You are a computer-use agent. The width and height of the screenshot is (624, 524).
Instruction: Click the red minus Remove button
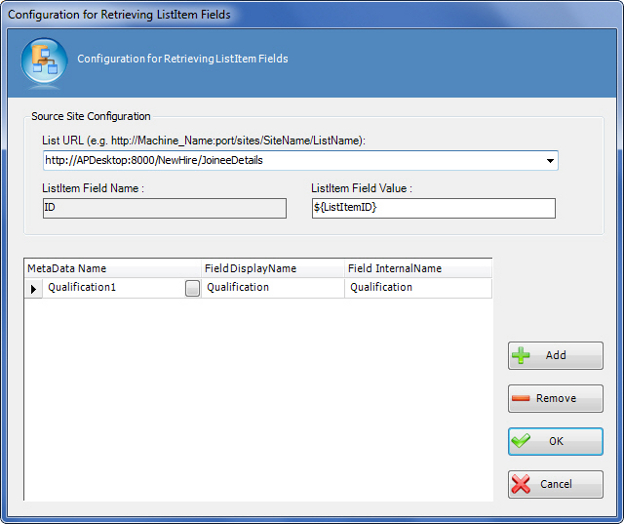tap(555, 398)
